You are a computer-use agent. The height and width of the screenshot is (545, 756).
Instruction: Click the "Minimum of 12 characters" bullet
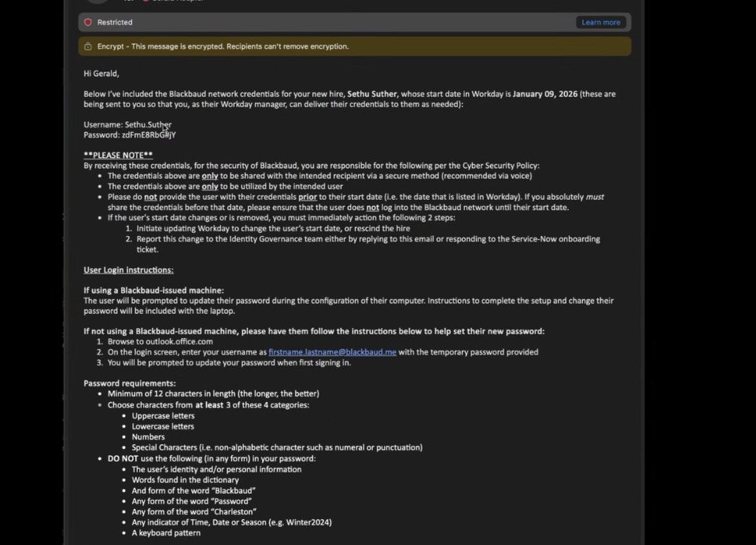(212, 394)
